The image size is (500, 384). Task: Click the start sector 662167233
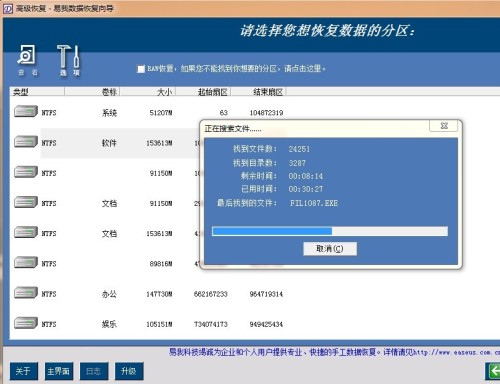(211, 294)
